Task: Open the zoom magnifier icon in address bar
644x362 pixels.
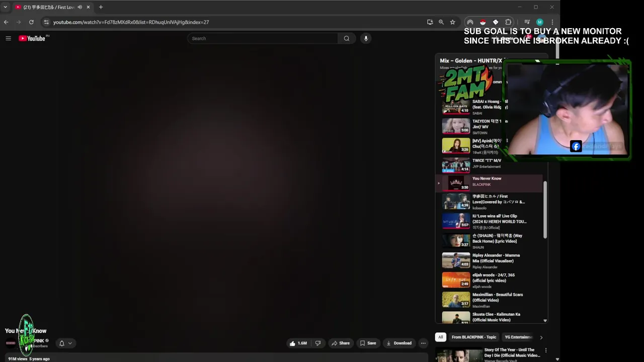Action: [x=441, y=22]
